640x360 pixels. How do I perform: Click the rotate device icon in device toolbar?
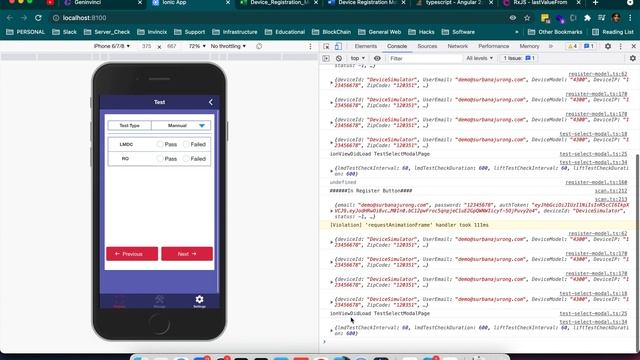coord(259,46)
